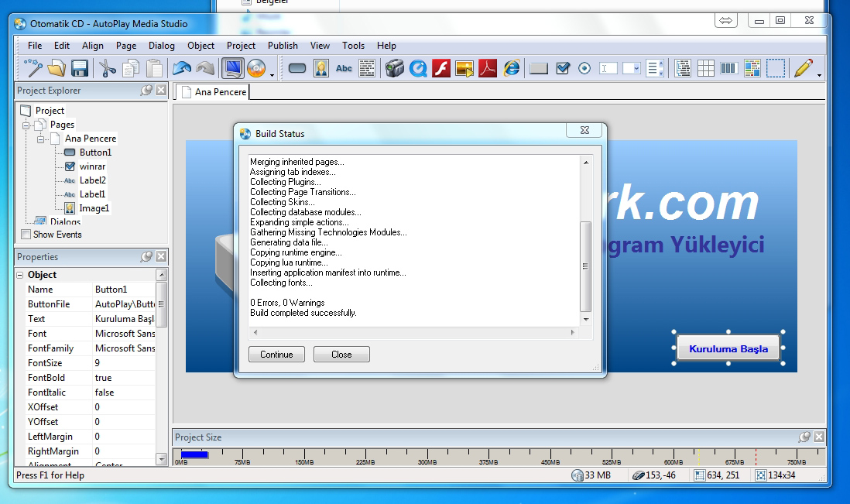Click the Preview monitor icon
850x504 pixels.
[233, 68]
